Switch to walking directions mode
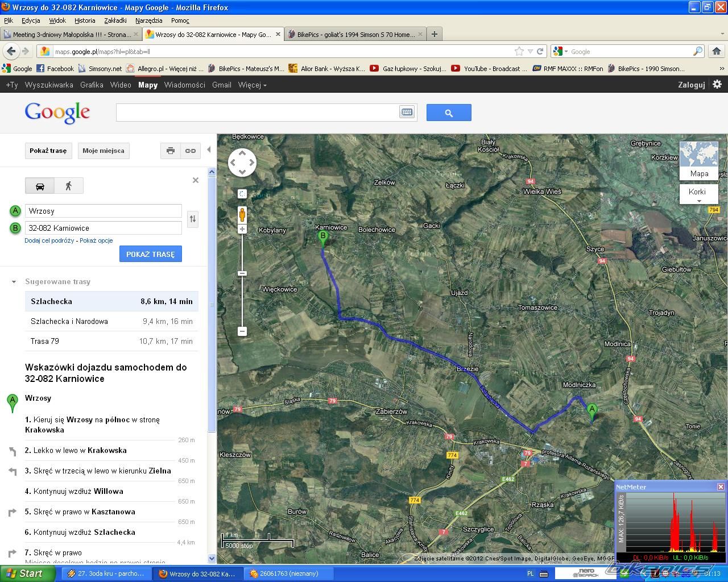 (x=69, y=186)
